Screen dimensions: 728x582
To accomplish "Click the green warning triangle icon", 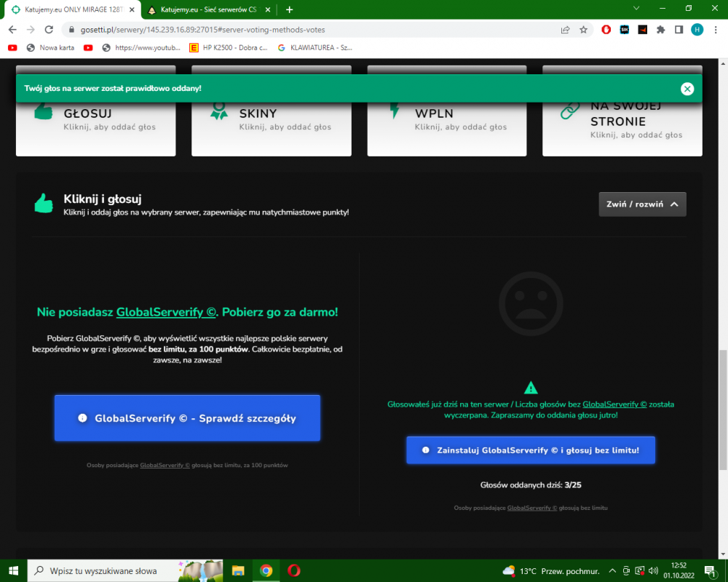I will click(531, 388).
